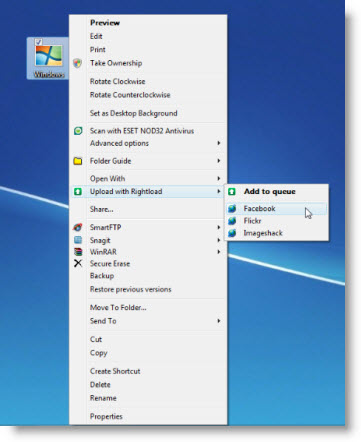Toggle the checkbox on the Windows file icon
The height and width of the screenshot is (442, 361).
point(39,42)
